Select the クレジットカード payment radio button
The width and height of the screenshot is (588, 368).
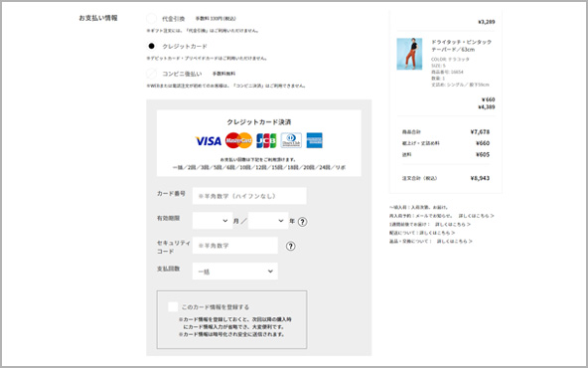pyautogui.click(x=151, y=46)
